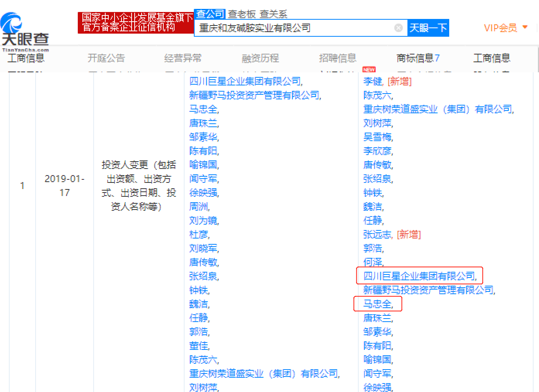Open 周洲 investor link
Screen dimensions: 539x392
point(199,206)
